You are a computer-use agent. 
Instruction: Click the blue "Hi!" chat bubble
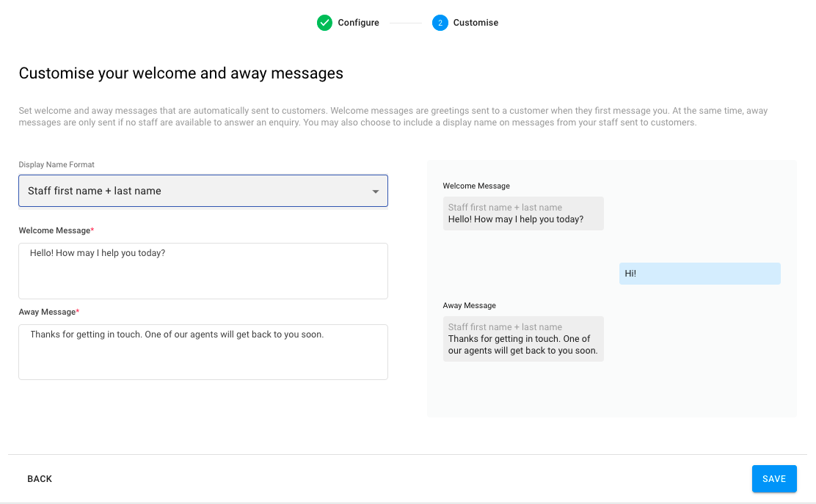(699, 274)
